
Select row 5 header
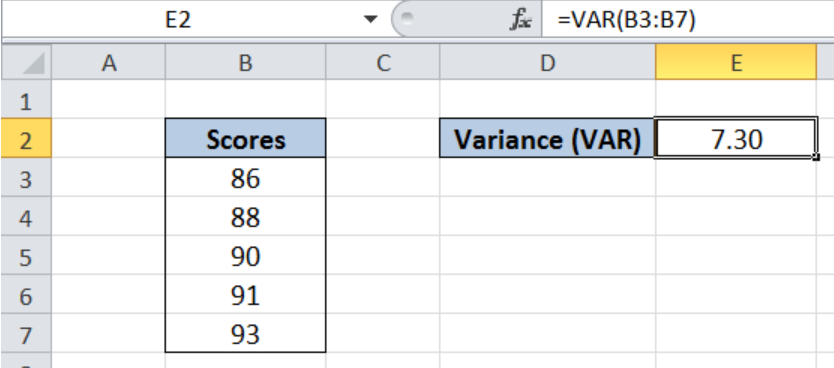coord(26,256)
